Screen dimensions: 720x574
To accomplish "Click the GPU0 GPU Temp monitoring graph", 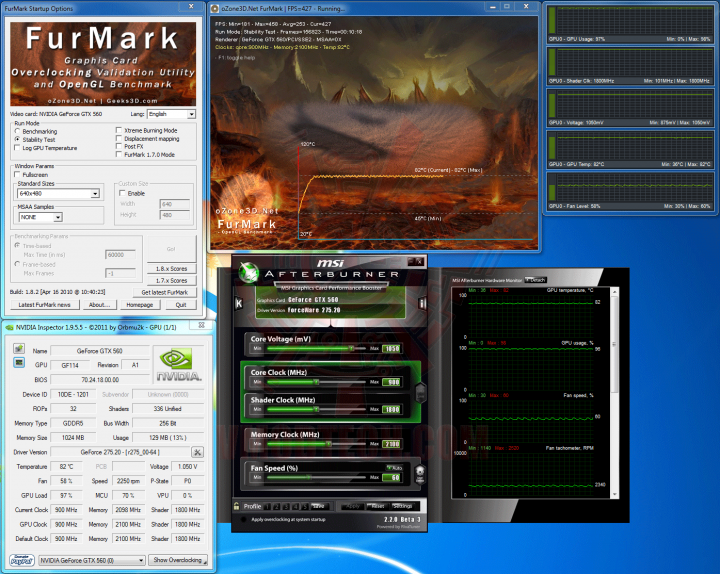I will coord(629,150).
